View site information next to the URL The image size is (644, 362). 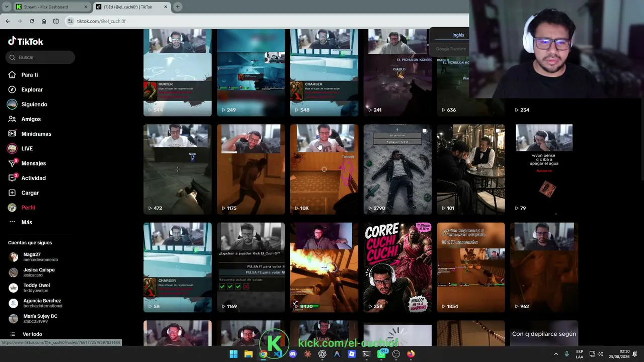pyautogui.click(x=70, y=21)
